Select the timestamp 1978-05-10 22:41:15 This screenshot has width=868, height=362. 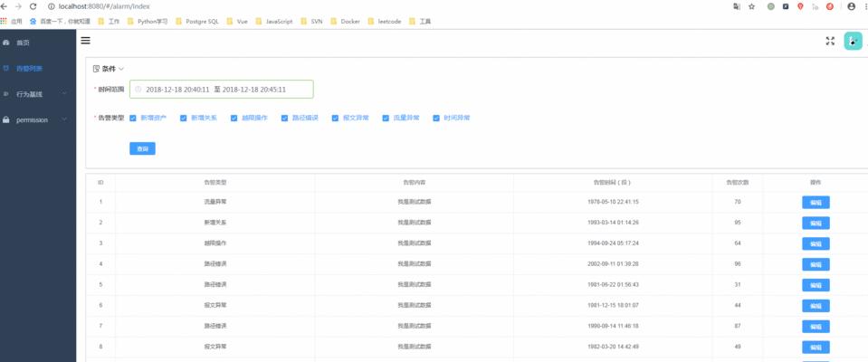point(613,202)
